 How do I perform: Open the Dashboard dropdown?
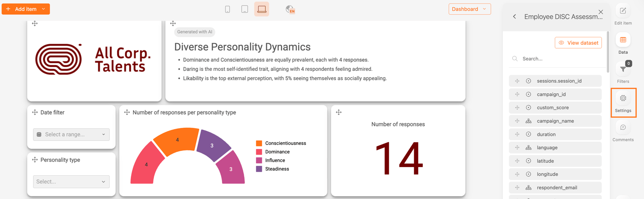pyautogui.click(x=470, y=9)
